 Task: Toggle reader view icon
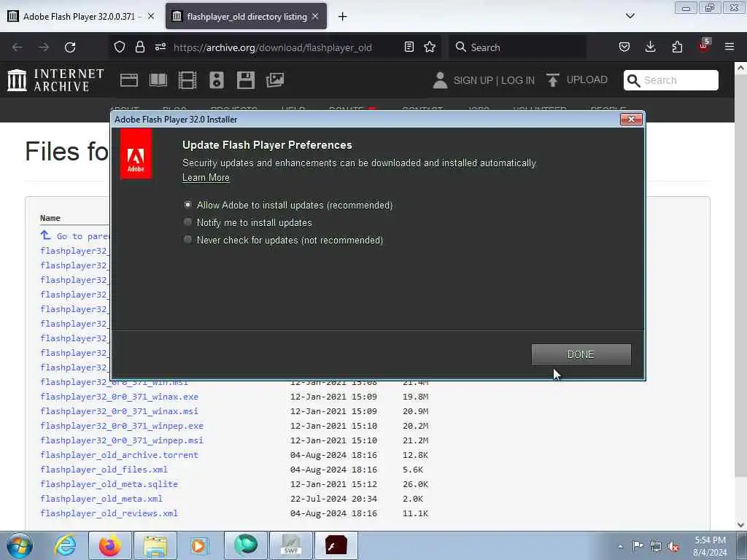409,47
